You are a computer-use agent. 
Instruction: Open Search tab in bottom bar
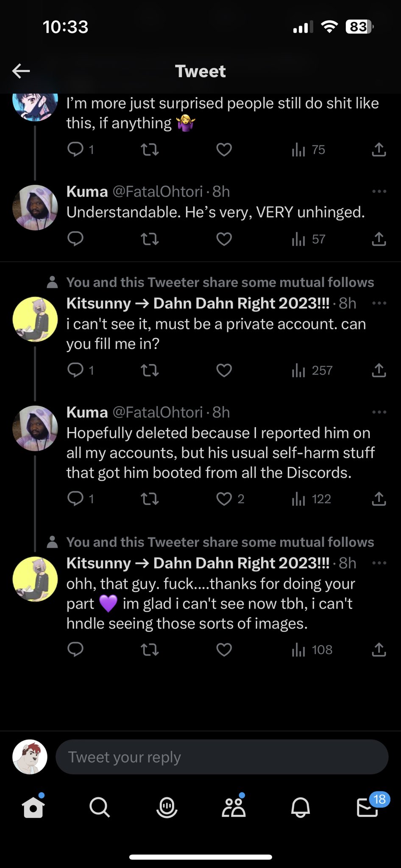click(100, 808)
